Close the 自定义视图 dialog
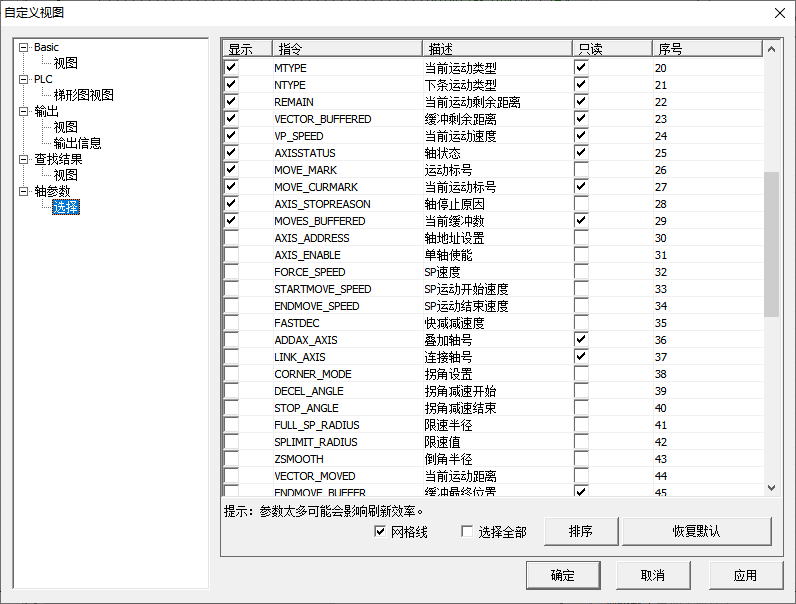 point(780,13)
